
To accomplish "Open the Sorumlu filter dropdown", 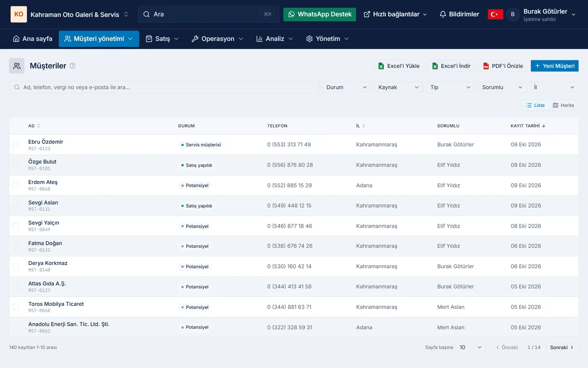I will pyautogui.click(x=502, y=87).
